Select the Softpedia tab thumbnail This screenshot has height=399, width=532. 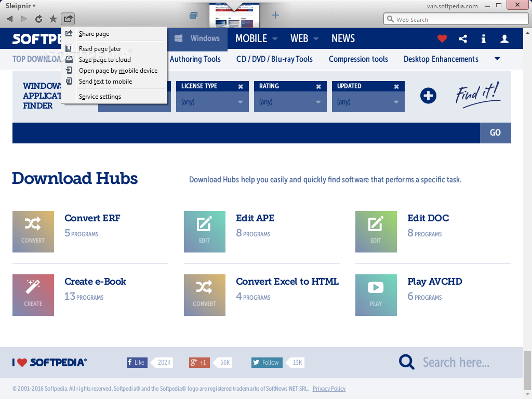234,16
